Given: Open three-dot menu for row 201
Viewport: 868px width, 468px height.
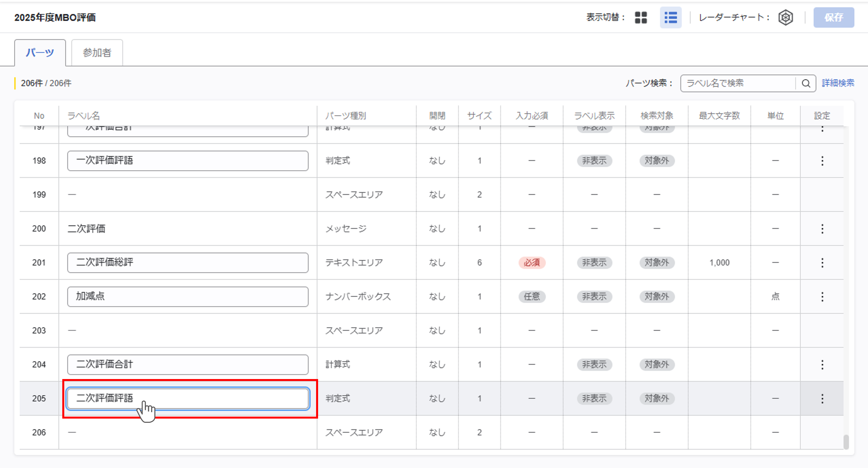Looking at the screenshot, I should [822, 262].
